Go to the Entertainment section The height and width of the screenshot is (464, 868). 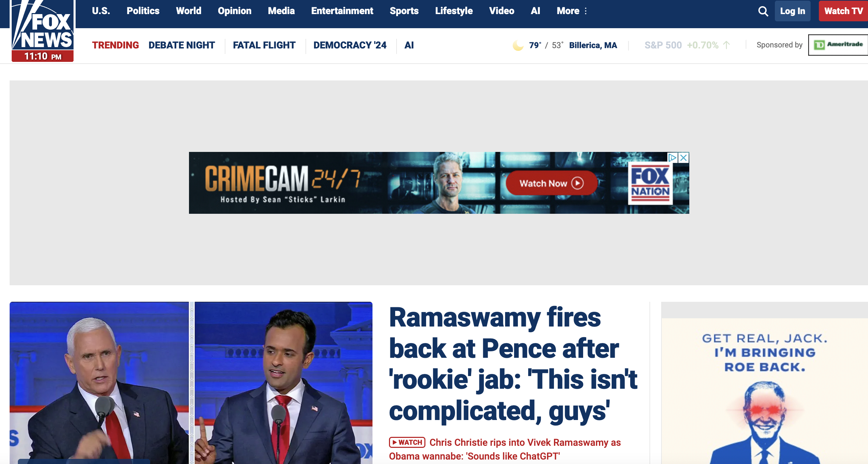tap(342, 11)
